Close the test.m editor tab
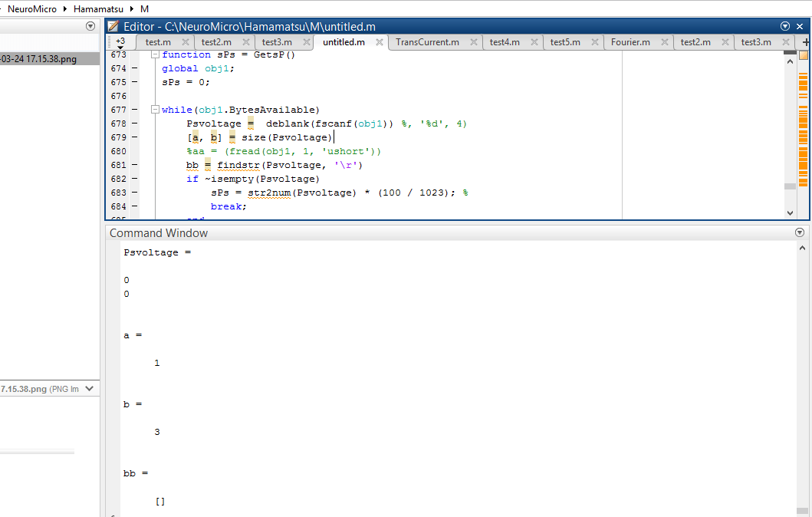 pos(186,42)
